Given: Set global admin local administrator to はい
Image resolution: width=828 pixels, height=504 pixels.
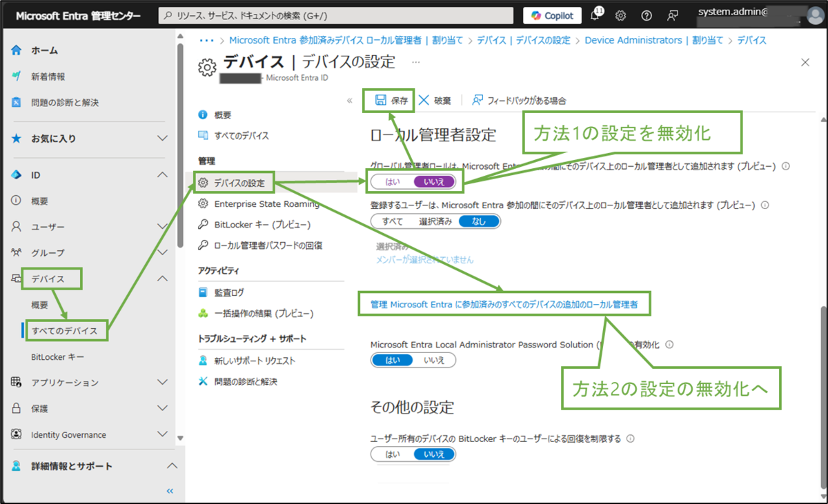Looking at the screenshot, I should coord(393,182).
